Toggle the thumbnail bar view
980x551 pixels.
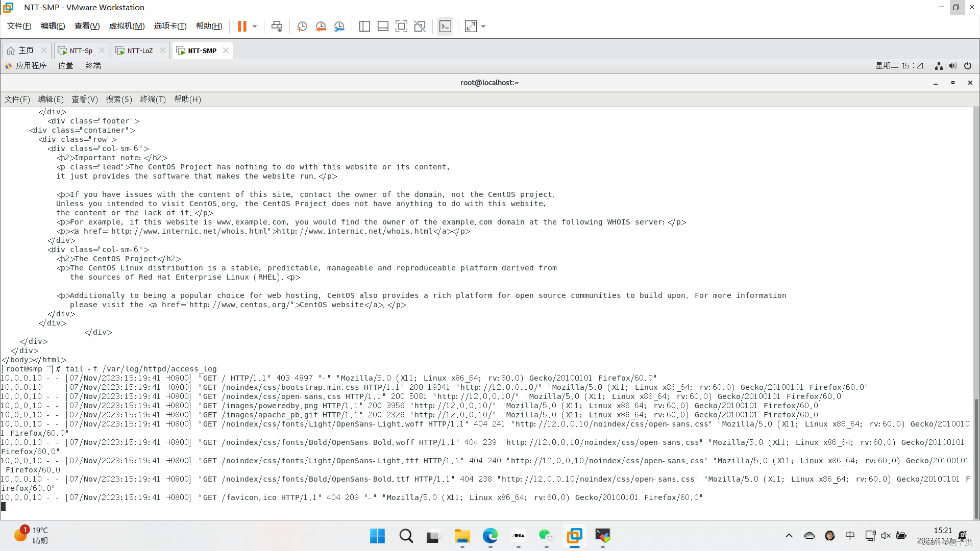(383, 27)
